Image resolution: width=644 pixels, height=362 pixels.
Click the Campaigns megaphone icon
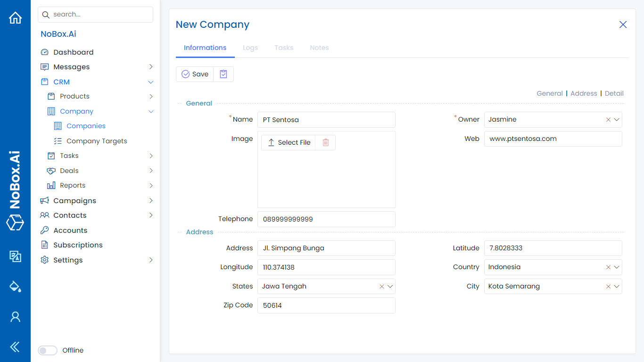tap(45, 200)
